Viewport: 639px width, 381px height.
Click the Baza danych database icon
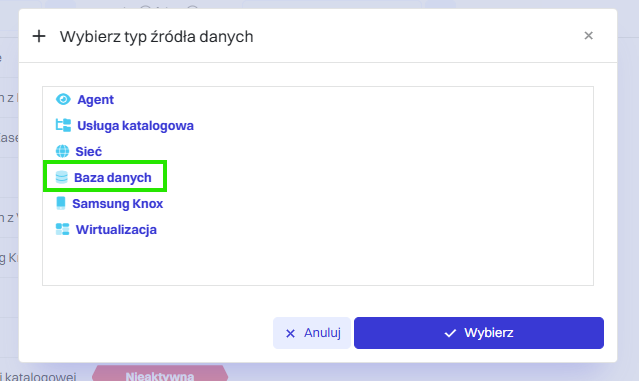pyautogui.click(x=62, y=177)
